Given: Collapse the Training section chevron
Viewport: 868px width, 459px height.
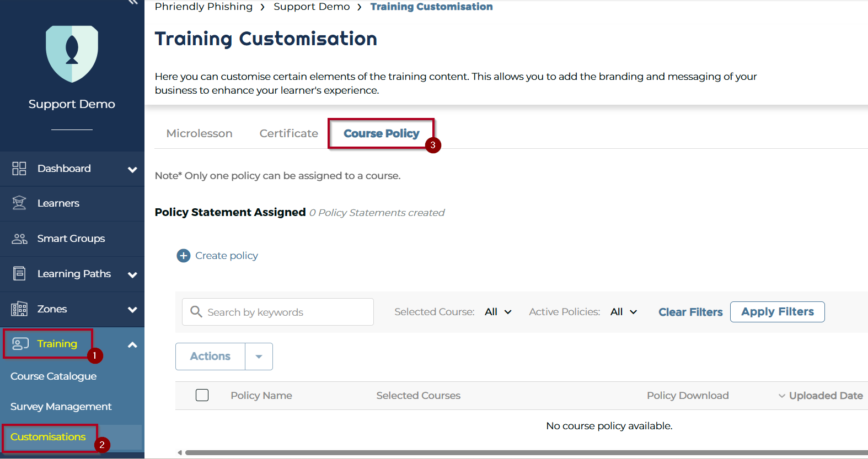Looking at the screenshot, I should 132,345.
